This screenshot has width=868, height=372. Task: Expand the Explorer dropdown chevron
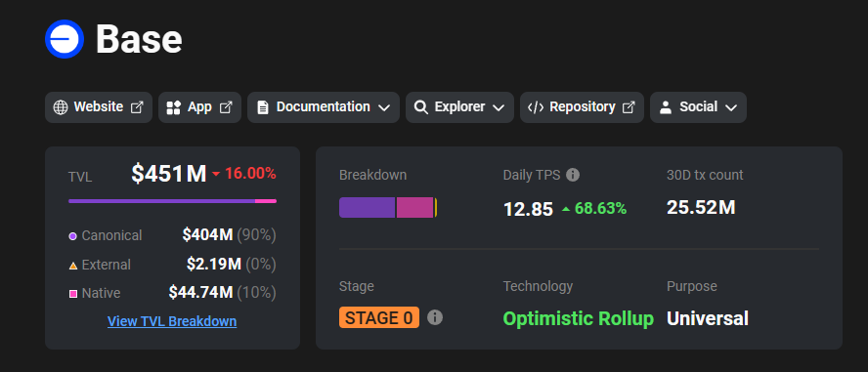[x=499, y=107]
